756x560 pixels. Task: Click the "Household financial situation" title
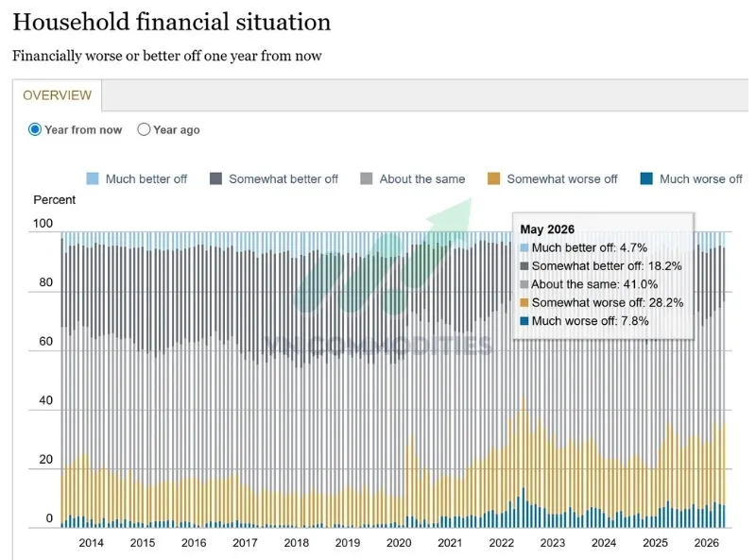tap(172, 22)
